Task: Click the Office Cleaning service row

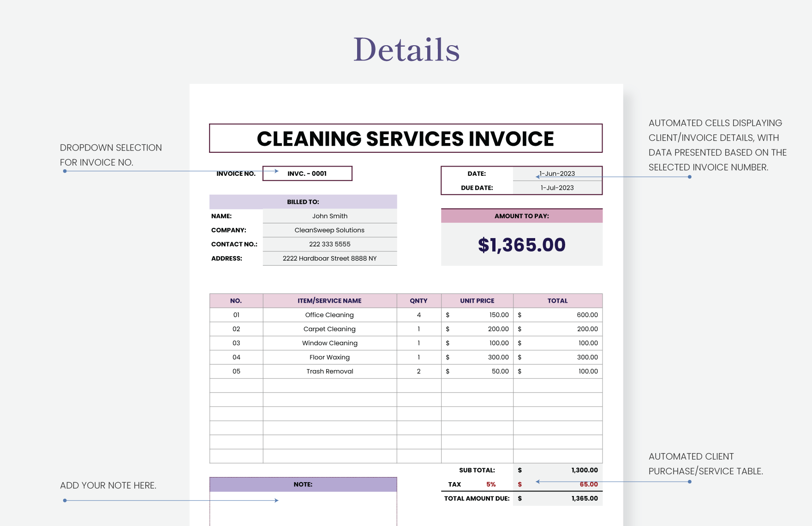Action: tap(330, 315)
